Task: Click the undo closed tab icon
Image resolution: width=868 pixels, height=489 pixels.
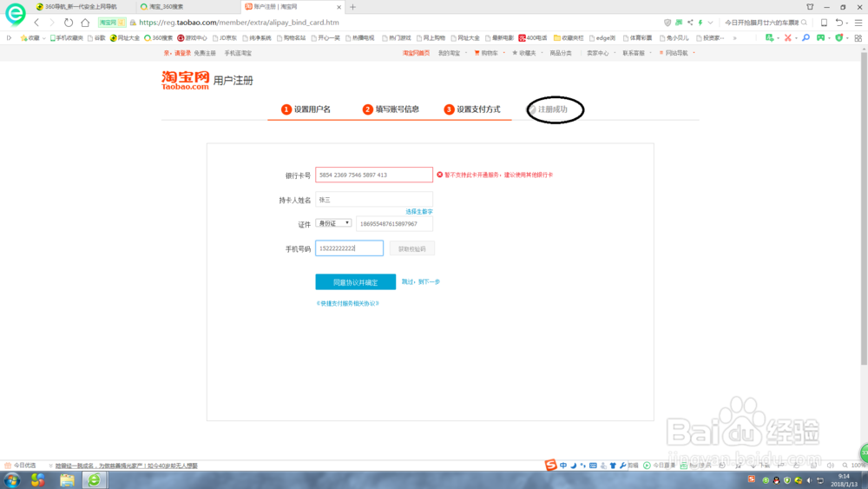Action: tap(839, 23)
